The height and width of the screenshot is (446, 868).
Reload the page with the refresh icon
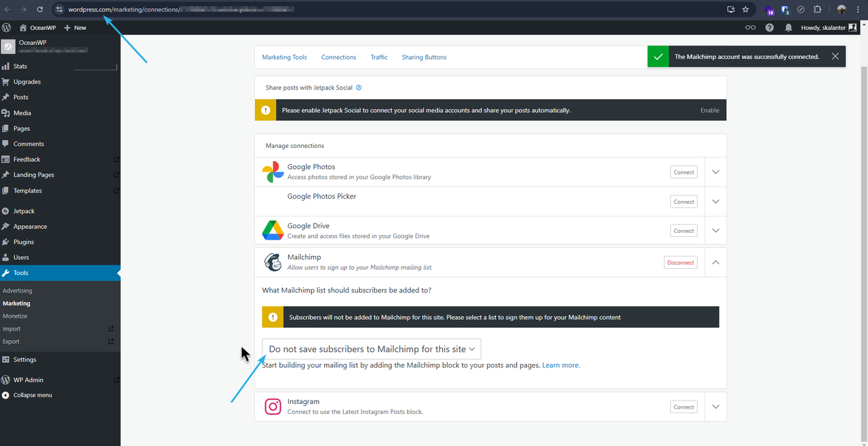point(40,10)
